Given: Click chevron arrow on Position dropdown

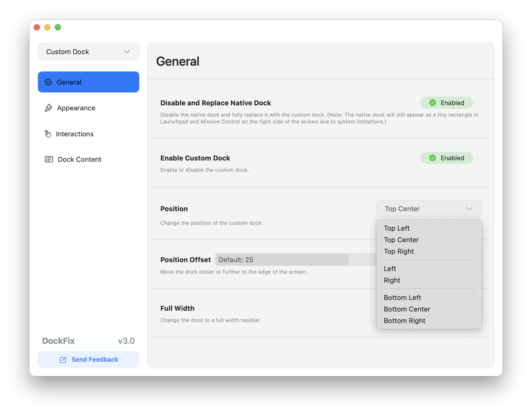Looking at the screenshot, I should coord(469,209).
